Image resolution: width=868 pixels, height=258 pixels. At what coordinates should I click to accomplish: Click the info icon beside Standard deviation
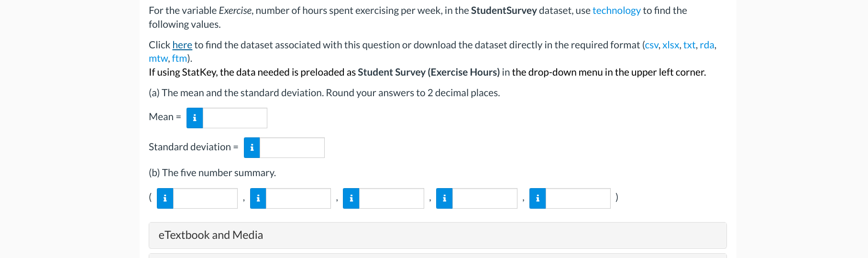click(x=252, y=147)
